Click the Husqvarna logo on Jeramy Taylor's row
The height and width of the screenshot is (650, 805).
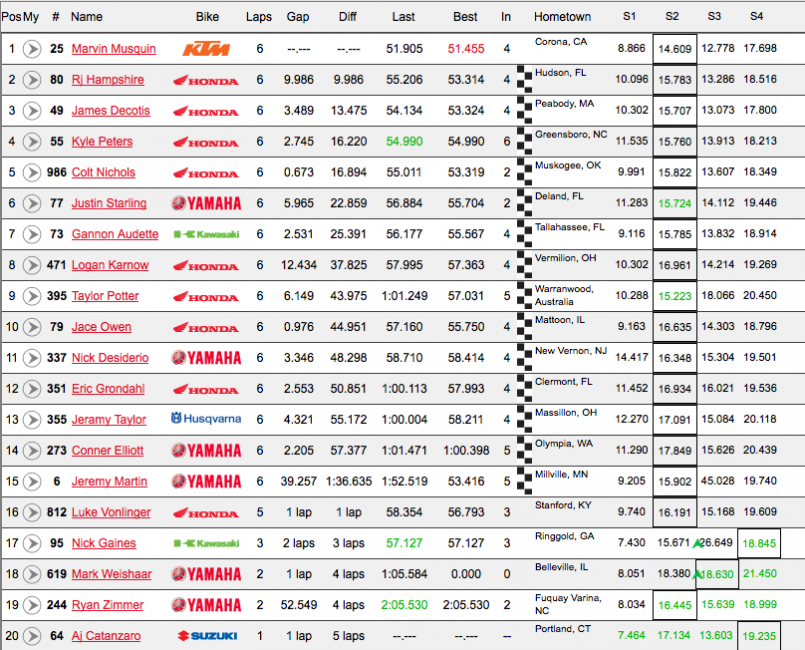[x=205, y=419]
